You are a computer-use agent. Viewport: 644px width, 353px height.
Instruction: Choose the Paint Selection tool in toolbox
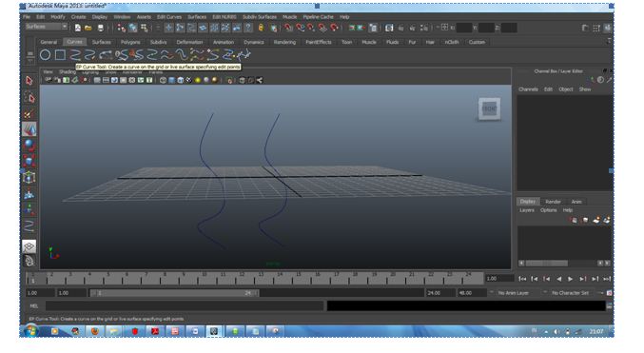(29, 114)
